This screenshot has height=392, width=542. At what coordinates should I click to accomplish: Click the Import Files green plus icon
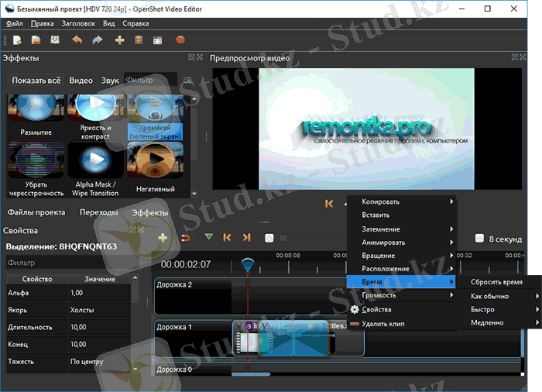coord(119,40)
